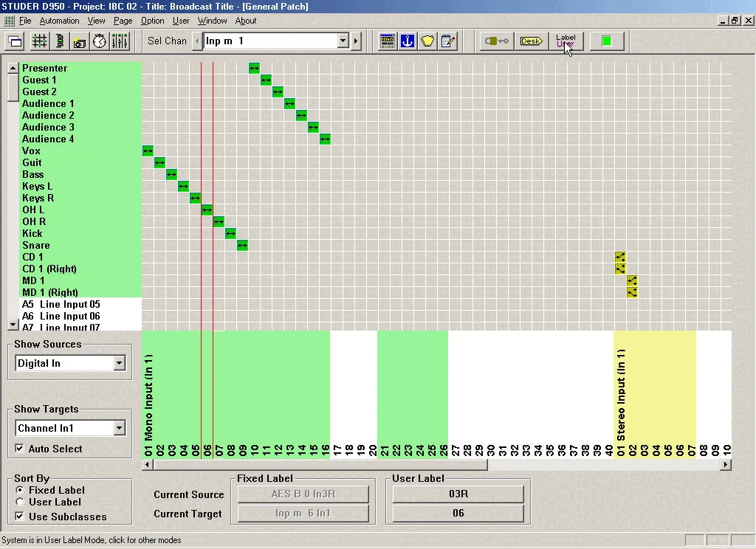Click the vertical source list scrollbar thumb
756x549 pixels.
coord(13,87)
